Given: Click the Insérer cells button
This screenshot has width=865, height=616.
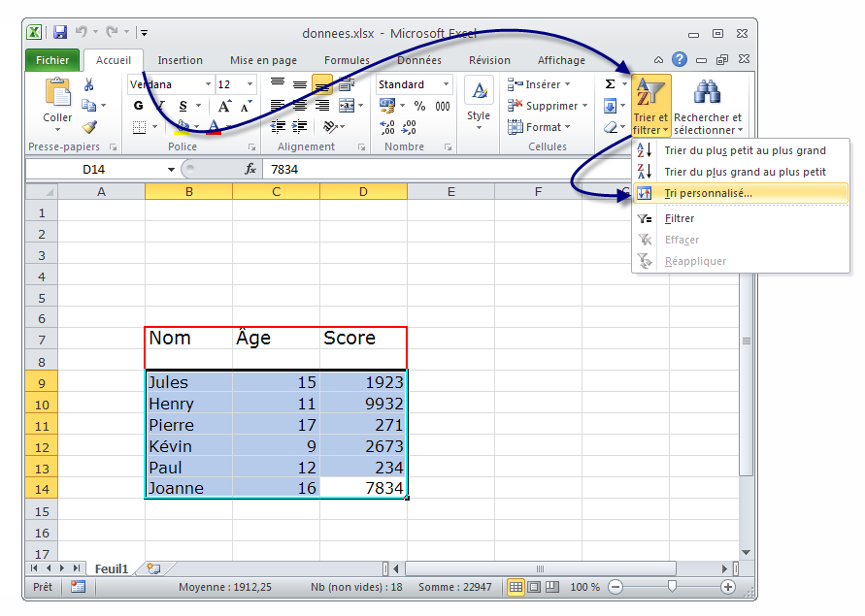Looking at the screenshot, I should [542, 84].
